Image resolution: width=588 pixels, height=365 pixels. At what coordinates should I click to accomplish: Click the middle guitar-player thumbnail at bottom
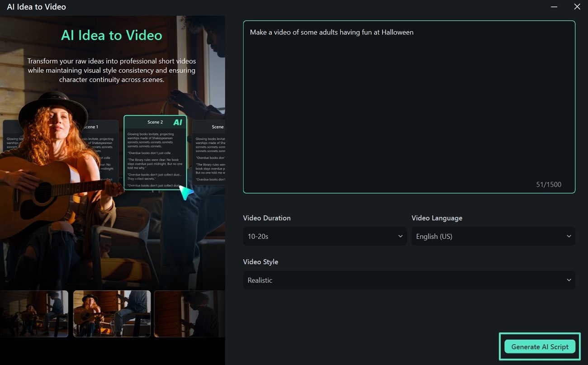tap(112, 313)
